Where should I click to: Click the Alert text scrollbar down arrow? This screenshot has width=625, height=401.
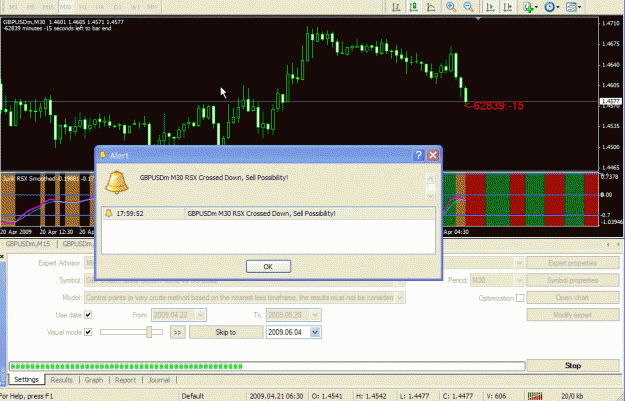coord(430,196)
